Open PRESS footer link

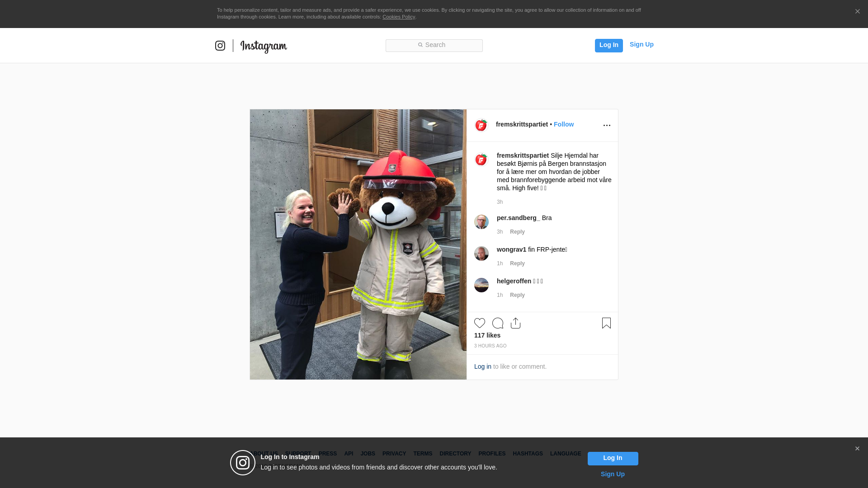click(328, 454)
